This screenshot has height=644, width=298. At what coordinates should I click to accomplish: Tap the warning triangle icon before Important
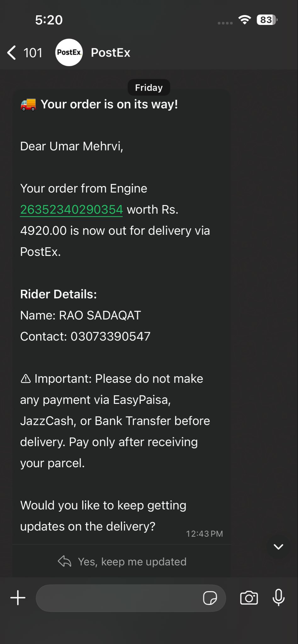25,379
